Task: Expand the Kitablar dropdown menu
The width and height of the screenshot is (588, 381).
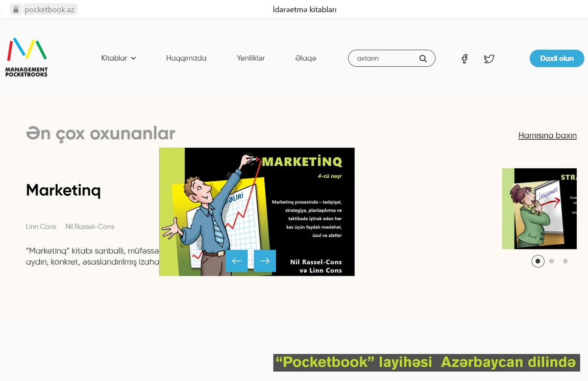Action: point(118,58)
